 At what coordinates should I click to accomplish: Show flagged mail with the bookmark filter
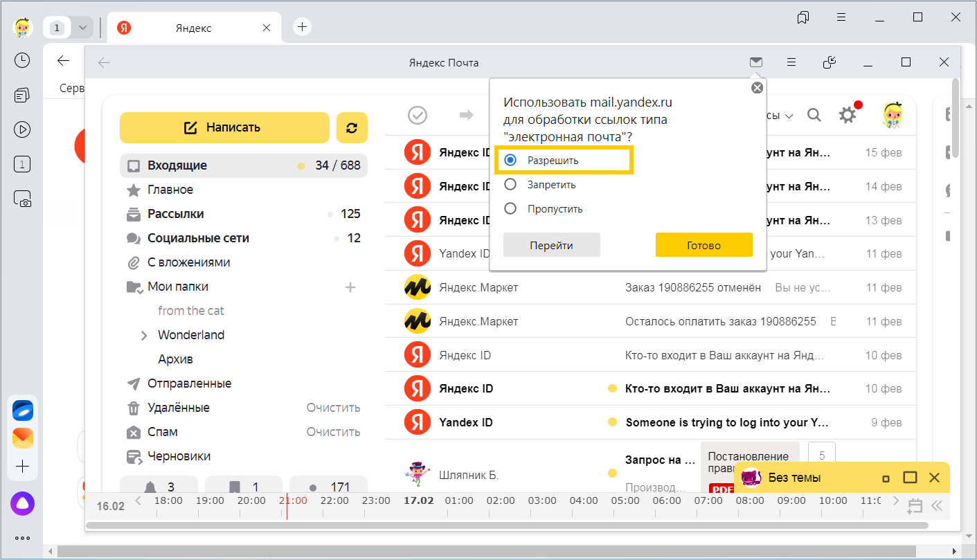point(244,487)
